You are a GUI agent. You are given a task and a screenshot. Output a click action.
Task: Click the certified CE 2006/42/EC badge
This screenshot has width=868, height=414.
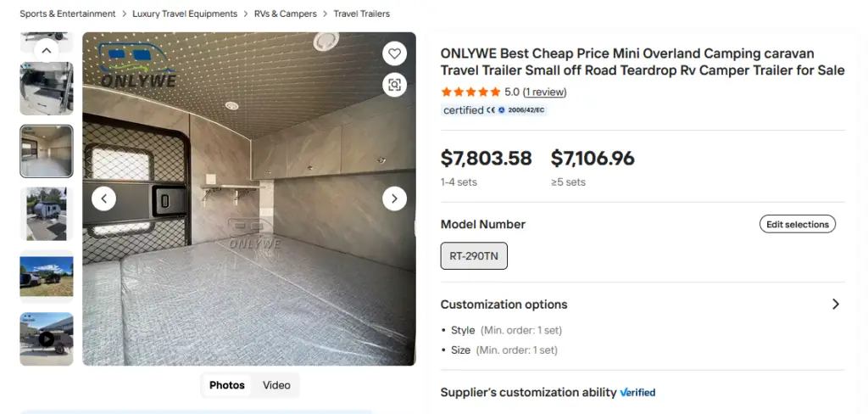(494, 109)
